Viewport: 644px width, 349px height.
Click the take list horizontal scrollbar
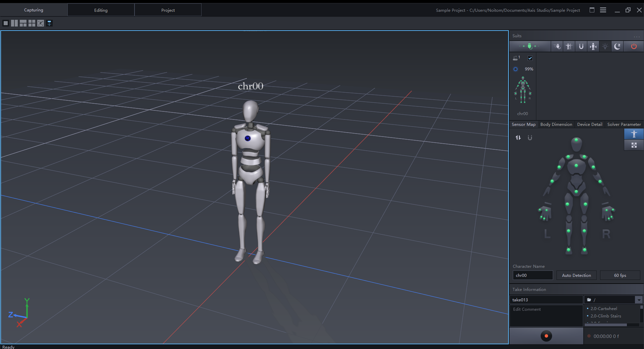point(606,325)
